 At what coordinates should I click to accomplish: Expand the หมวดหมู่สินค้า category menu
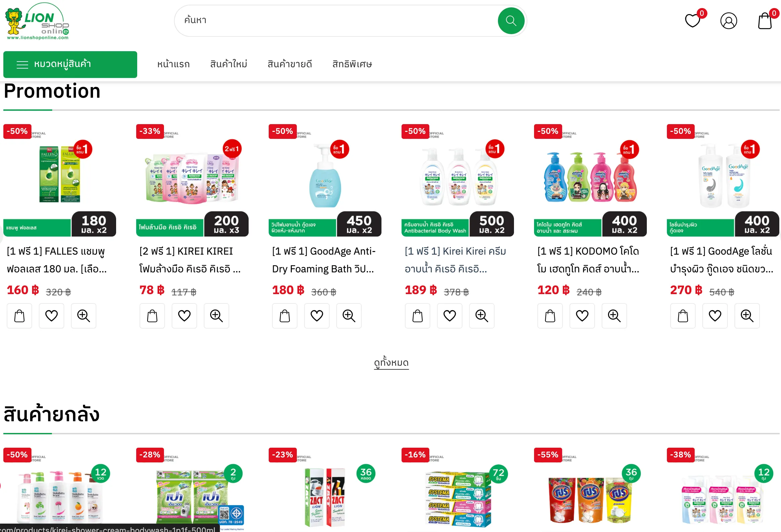point(70,65)
